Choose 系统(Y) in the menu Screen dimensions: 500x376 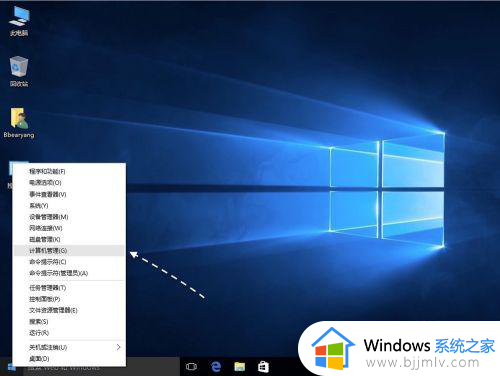(x=69, y=205)
